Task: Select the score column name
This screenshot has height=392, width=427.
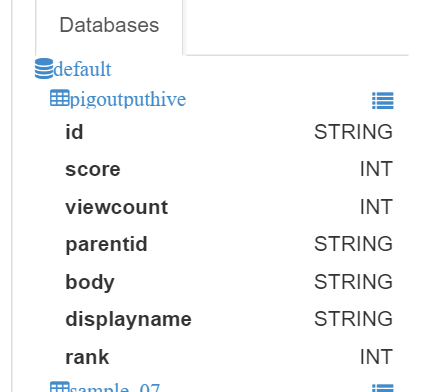Action: [x=93, y=169]
